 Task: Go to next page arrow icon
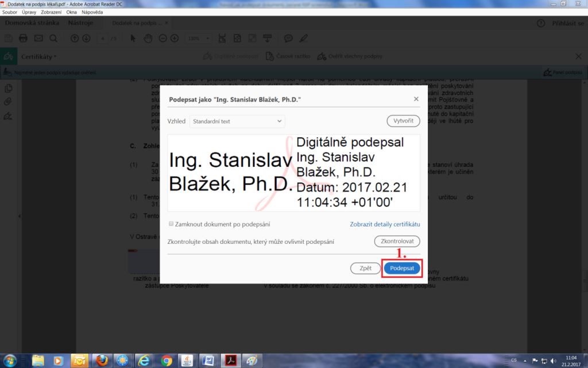[x=86, y=39]
